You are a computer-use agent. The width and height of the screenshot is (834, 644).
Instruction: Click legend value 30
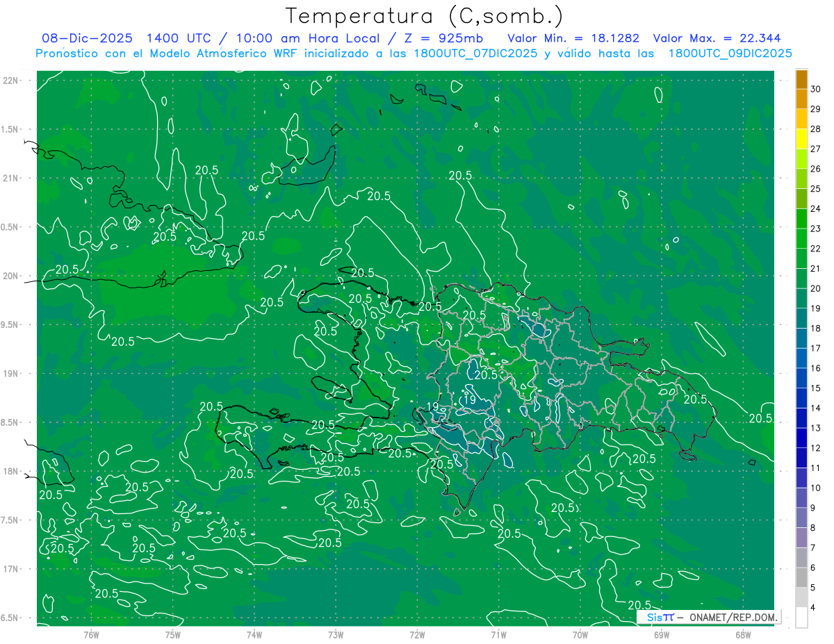point(816,89)
